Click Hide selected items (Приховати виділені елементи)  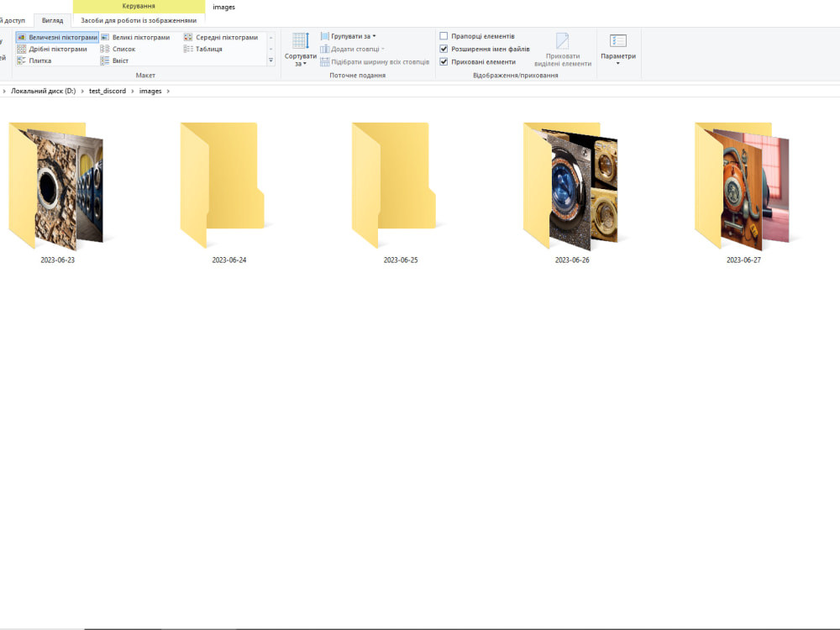[x=563, y=50]
